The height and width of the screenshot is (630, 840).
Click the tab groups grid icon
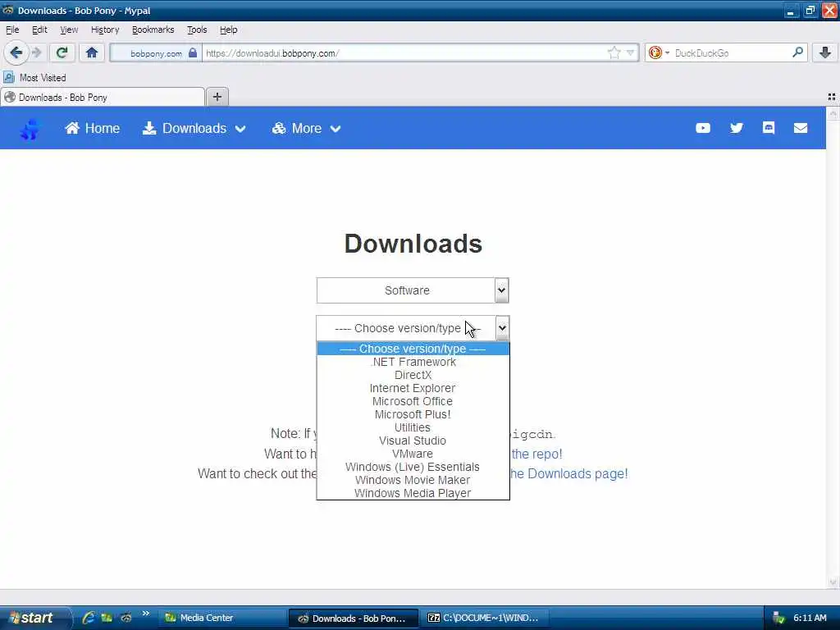pos(832,97)
